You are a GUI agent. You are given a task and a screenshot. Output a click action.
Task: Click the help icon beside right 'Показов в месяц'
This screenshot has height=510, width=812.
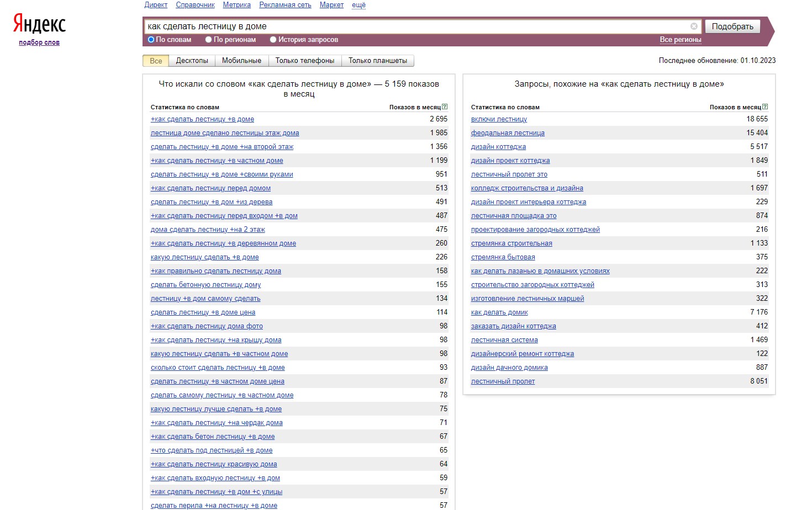point(765,107)
